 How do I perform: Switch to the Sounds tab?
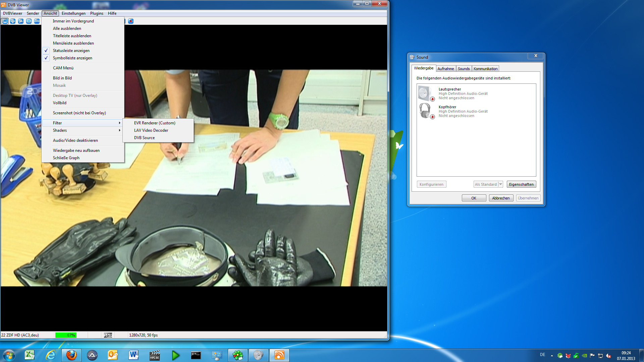point(464,69)
